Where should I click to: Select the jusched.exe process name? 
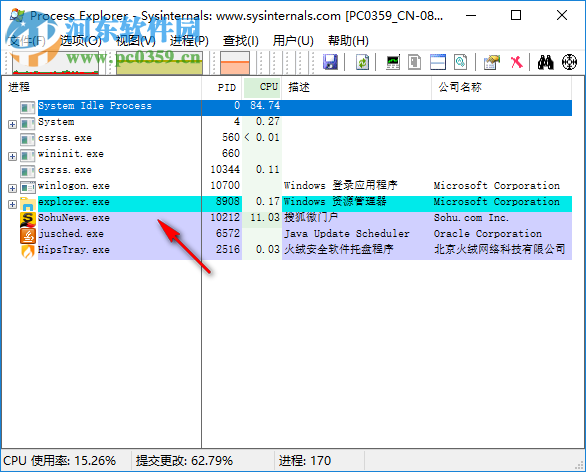point(71,234)
